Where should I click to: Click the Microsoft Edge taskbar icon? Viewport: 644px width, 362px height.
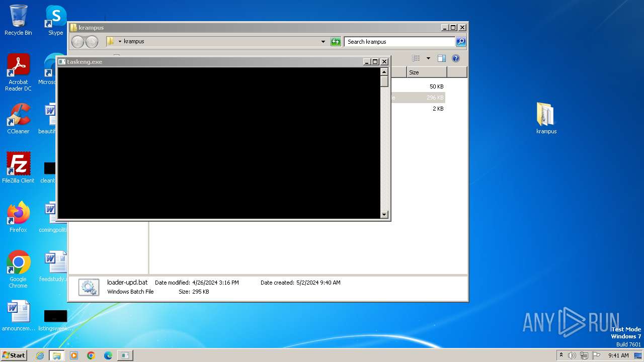click(x=108, y=355)
